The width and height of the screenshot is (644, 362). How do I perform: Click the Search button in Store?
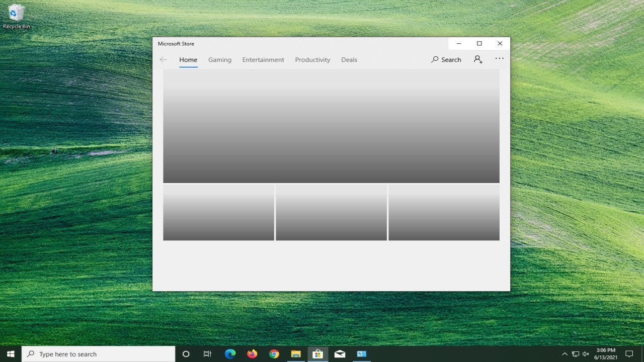pos(446,59)
